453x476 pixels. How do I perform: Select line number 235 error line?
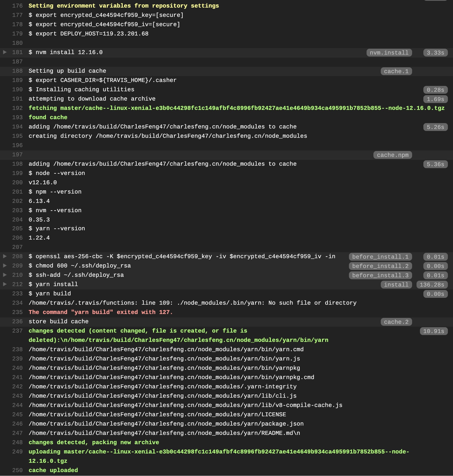click(x=17, y=312)
